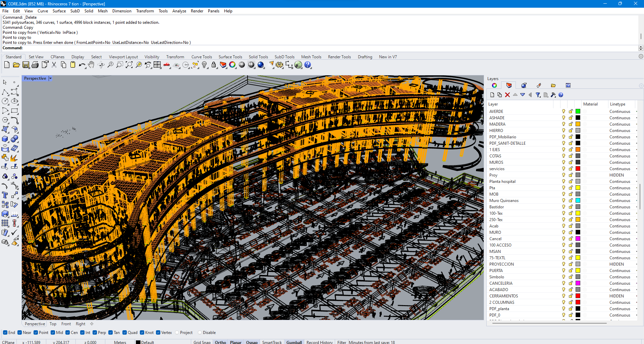Click the magenta color swatch of Cancel layer
Viewport: 644px width, 344px height.
click(578, 239)
